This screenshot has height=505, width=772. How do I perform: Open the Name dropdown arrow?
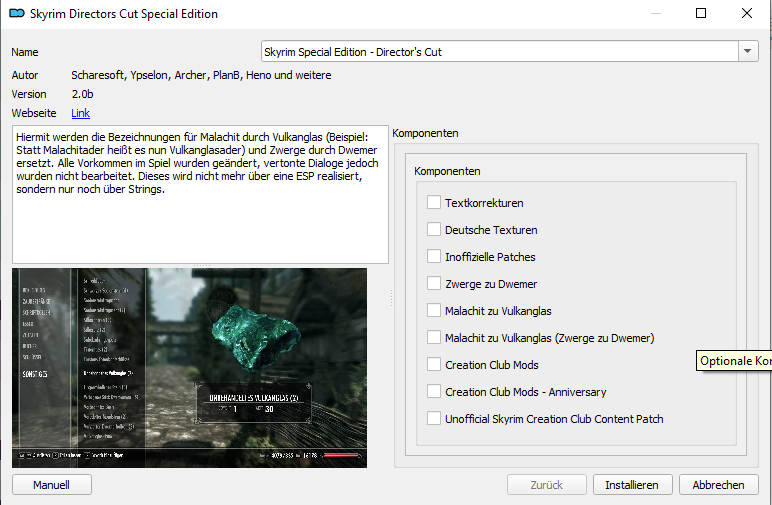[x=748, y=51]
